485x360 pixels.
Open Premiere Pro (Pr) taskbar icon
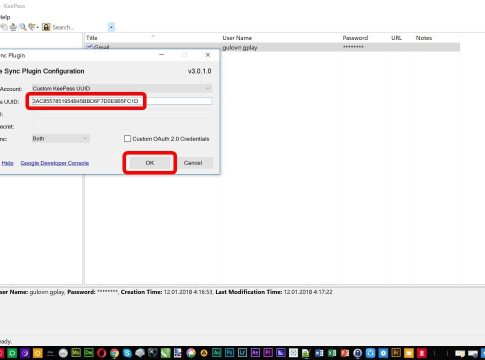pos(268,353)
